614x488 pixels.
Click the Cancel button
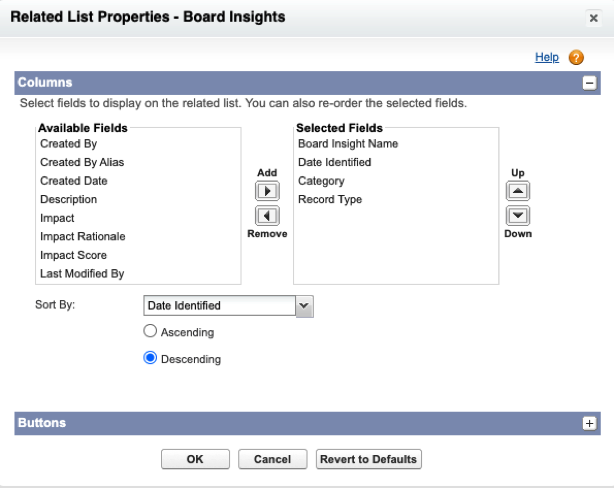(x=272, y=459)
